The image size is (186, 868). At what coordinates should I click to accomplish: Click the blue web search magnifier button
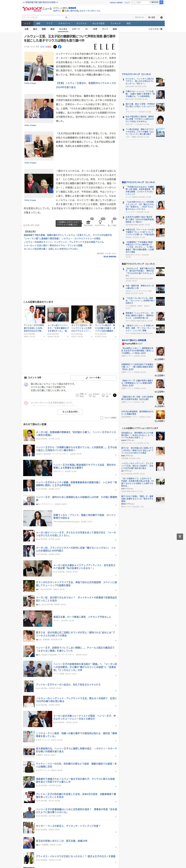coord(161,2)
